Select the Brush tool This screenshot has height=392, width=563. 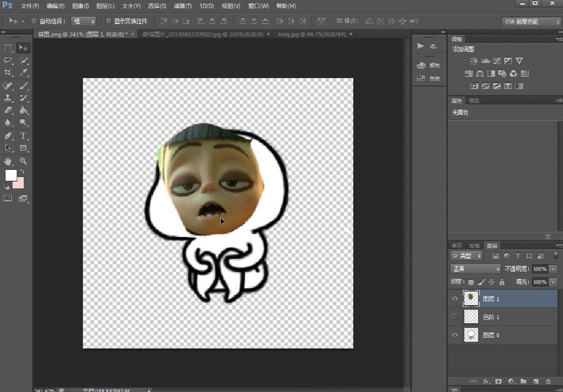pos(23,86)
